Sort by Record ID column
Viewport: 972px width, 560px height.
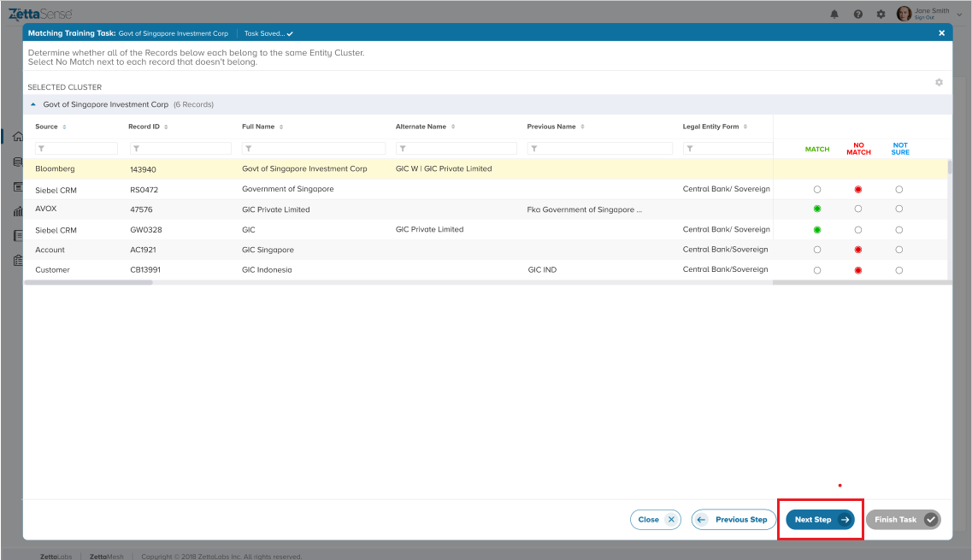click(x=166, y=127)
